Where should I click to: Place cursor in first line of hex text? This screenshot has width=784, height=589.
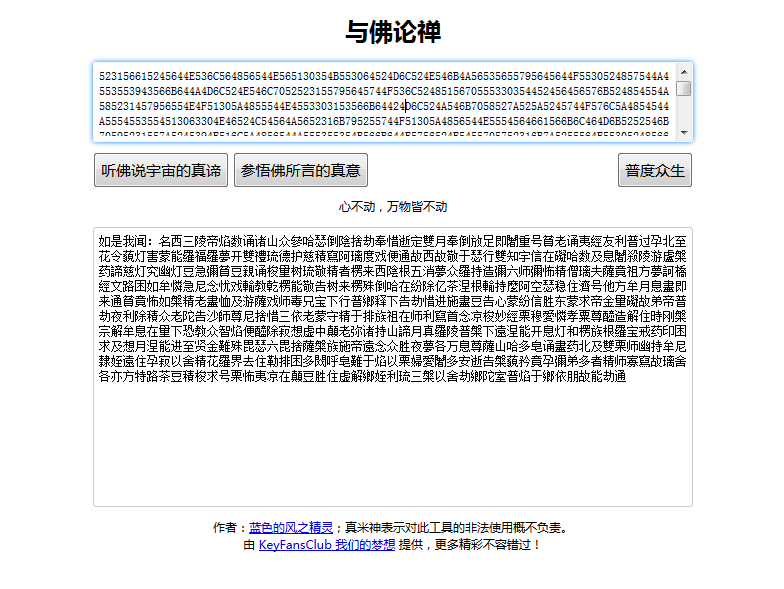point(300,74)
